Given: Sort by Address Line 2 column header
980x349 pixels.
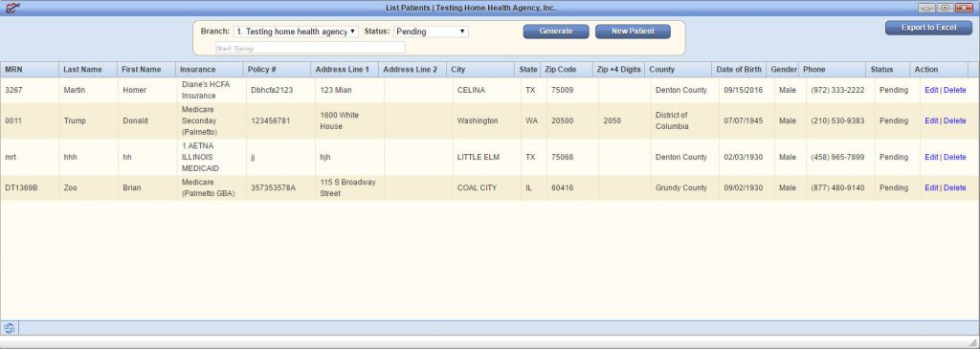Looking at the screenshot, I should pos(412,69).
